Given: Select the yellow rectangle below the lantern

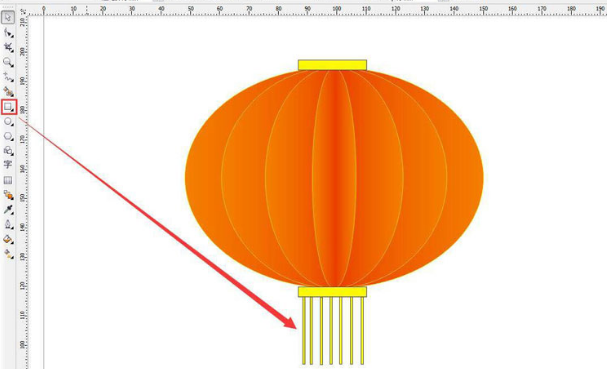Looking at the screenshot, I should tap(332, 292).
